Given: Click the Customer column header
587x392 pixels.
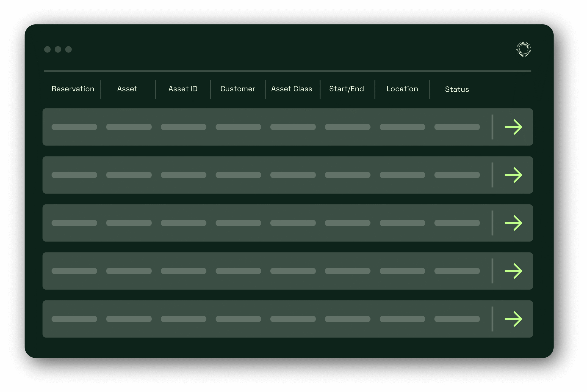Looking at the screenshot, I should [x=238, y=89].
